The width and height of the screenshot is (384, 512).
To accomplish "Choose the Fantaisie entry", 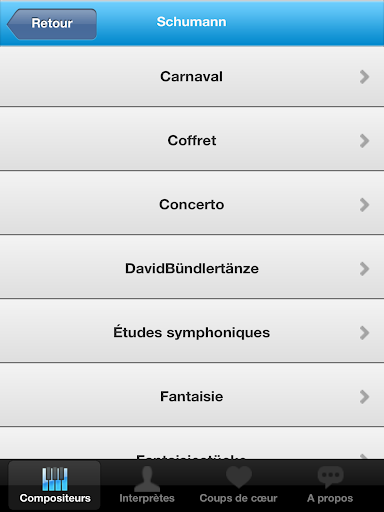I will click(x=192, y=397).
